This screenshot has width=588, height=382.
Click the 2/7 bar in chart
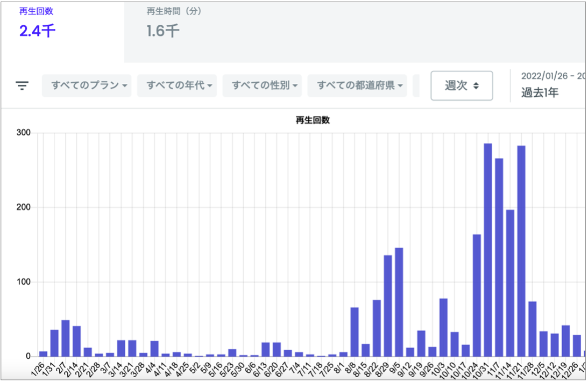pos(66,338)
